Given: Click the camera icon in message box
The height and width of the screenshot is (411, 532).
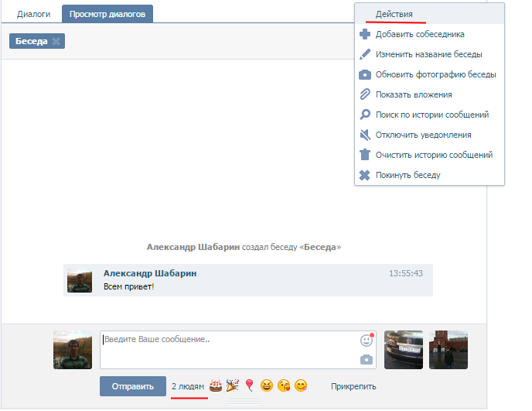Looking at the screenshot, I should pos(367,359).
